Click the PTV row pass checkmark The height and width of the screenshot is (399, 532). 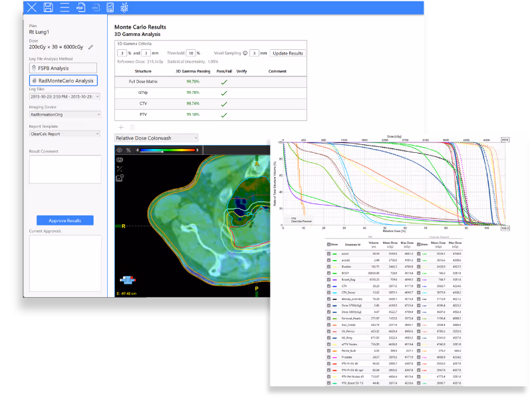point(224,115)
